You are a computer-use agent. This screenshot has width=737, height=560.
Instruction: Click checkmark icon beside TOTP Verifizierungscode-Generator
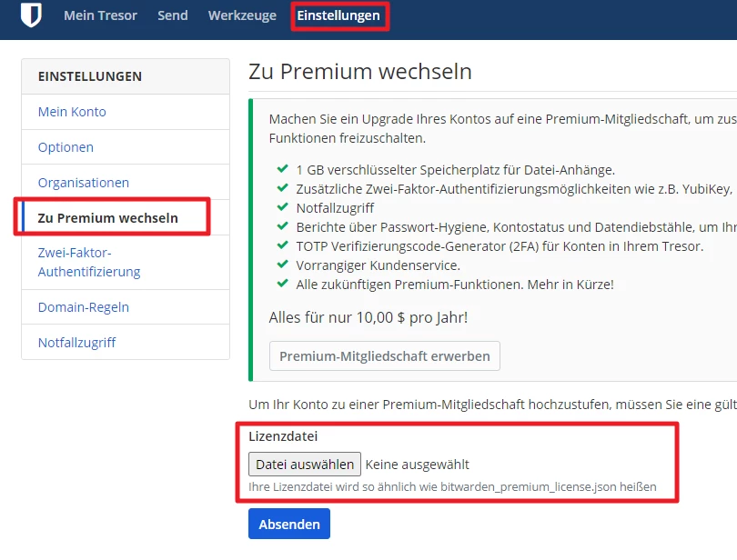click(282, 246)
